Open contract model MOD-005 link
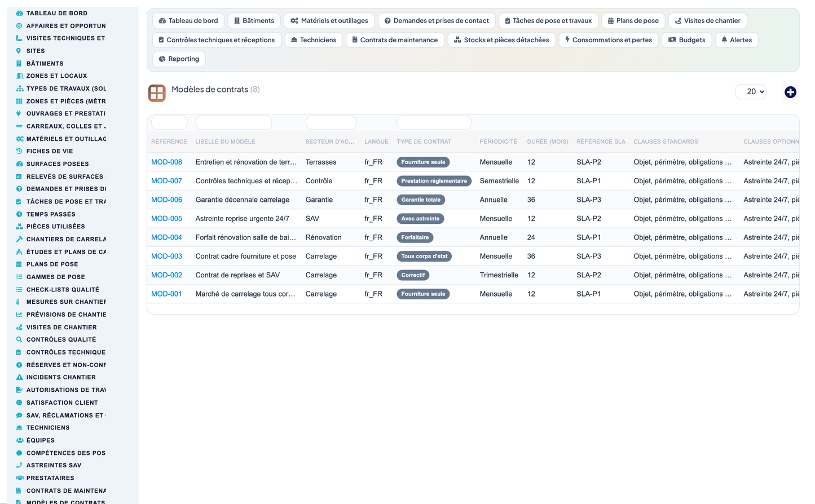The image size is (815, 504). pyautogui.click(x=166, y=219)
